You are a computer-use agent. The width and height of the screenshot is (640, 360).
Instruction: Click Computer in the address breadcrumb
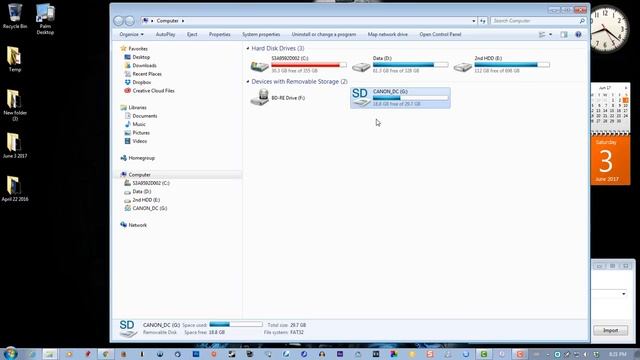click(167, 21)
